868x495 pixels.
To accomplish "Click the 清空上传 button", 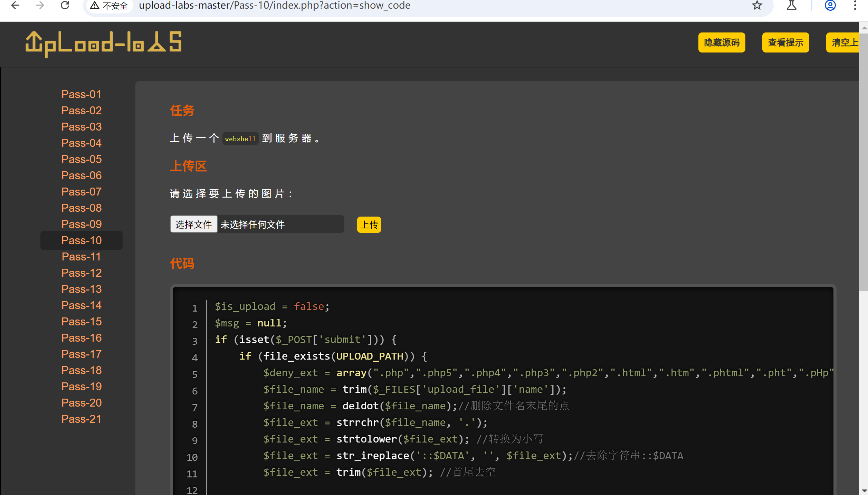I will 843,42.
